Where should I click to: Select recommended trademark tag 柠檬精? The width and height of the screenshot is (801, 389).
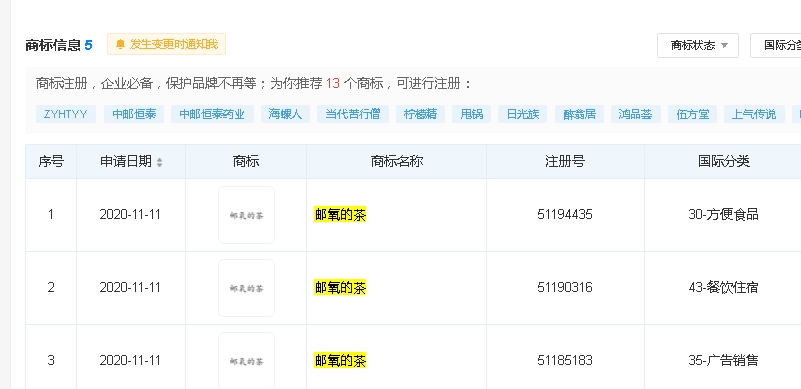coord(420,114)
